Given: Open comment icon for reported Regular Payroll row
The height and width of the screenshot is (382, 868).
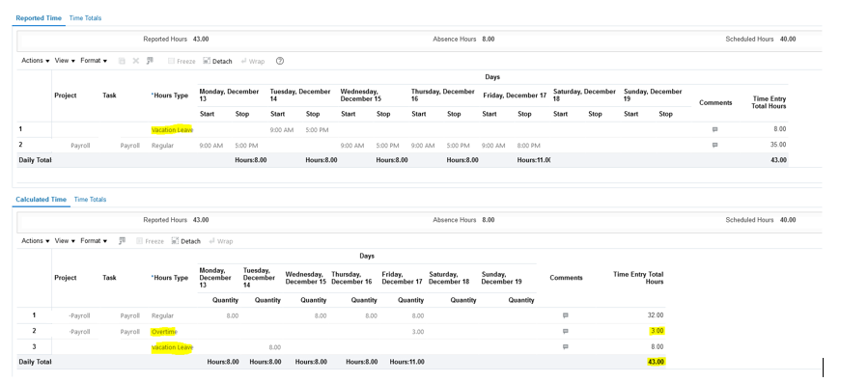Looking at the screenshot, I should click(x=714, y=145).
